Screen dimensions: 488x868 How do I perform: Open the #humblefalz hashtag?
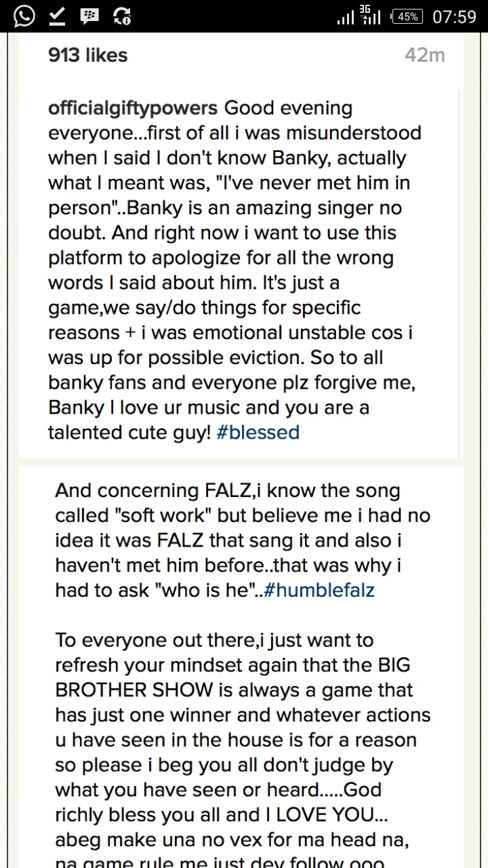click(x=319, y=590)
